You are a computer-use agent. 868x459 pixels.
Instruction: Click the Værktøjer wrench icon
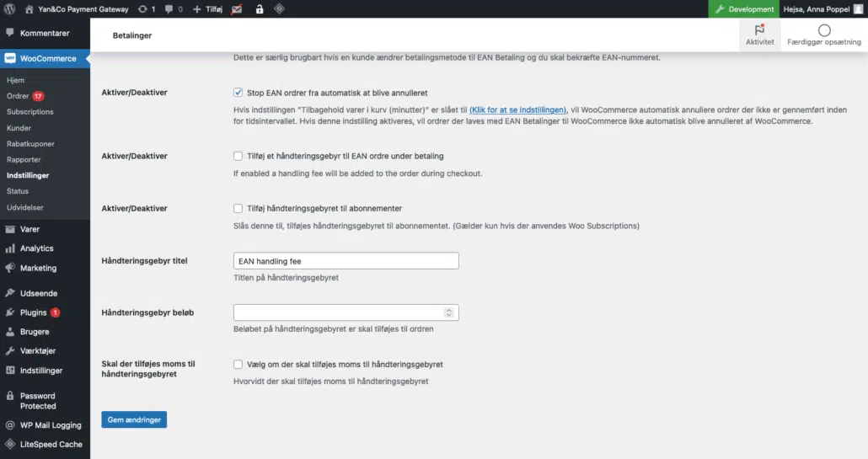[x=10, y=350]
